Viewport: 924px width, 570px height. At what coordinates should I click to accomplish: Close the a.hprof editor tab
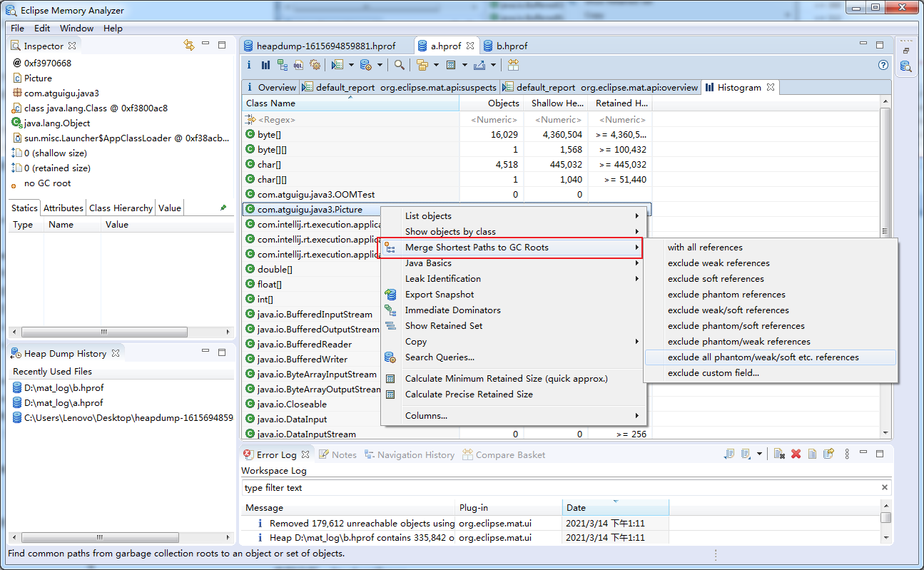(x=470, y=46)
